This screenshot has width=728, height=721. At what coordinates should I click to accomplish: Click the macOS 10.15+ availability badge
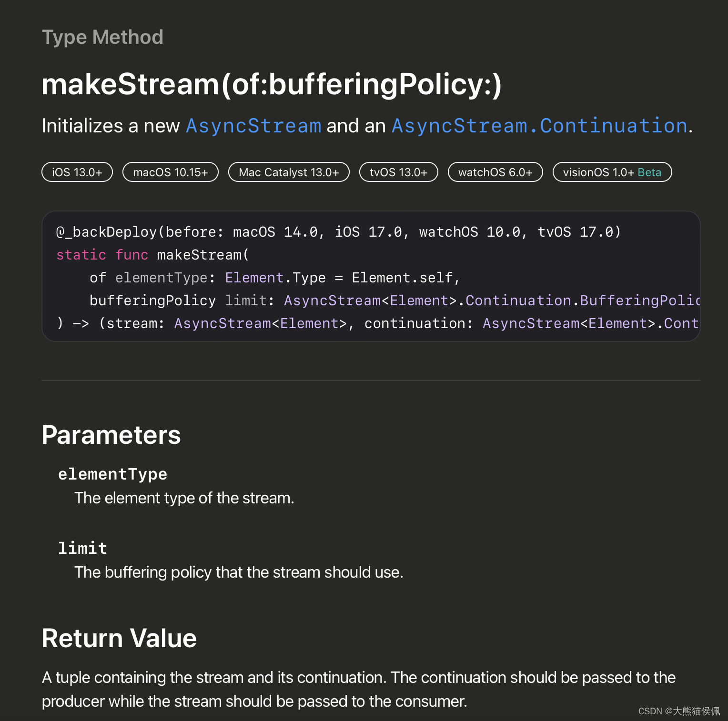pyautogui.click(x=171, y=172)
